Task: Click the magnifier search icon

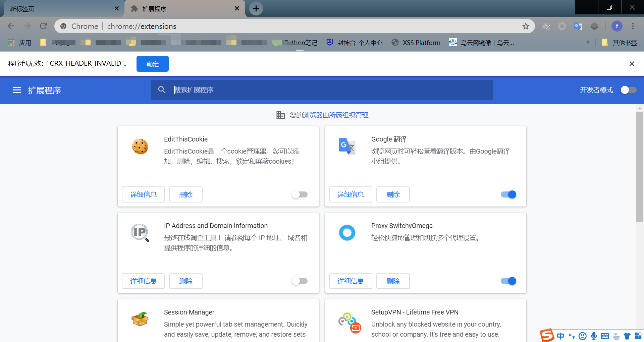Action: click(x=162, y=90)
